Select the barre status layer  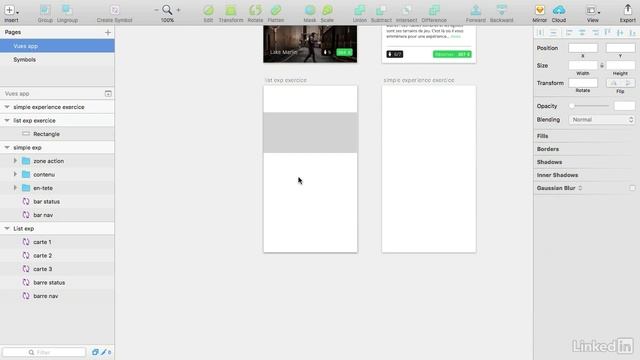(57, 282)
